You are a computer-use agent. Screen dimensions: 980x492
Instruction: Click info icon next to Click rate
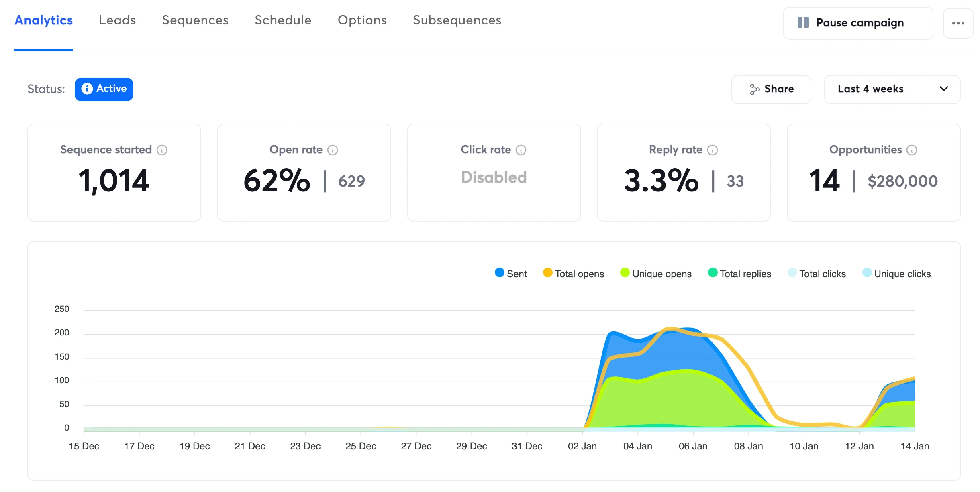point(521,150)
